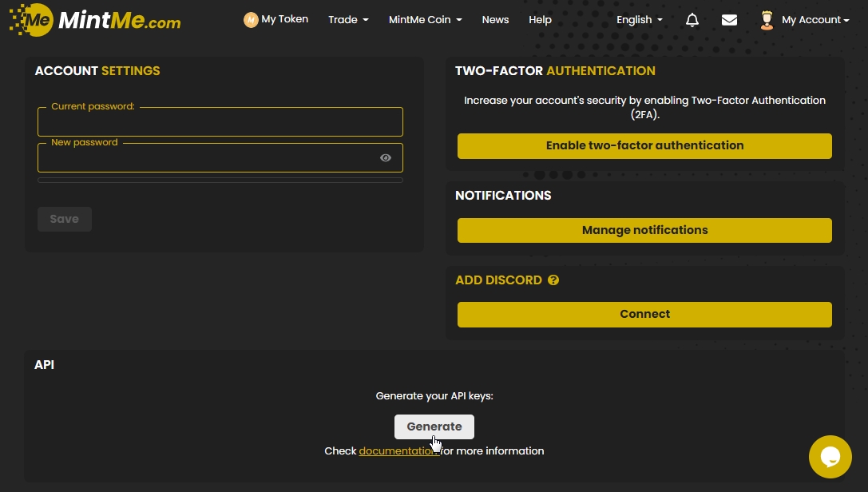The height and width of the screenshot is (492, 868).
Task: Open the Help menu item
Action: tap(540, 20)
